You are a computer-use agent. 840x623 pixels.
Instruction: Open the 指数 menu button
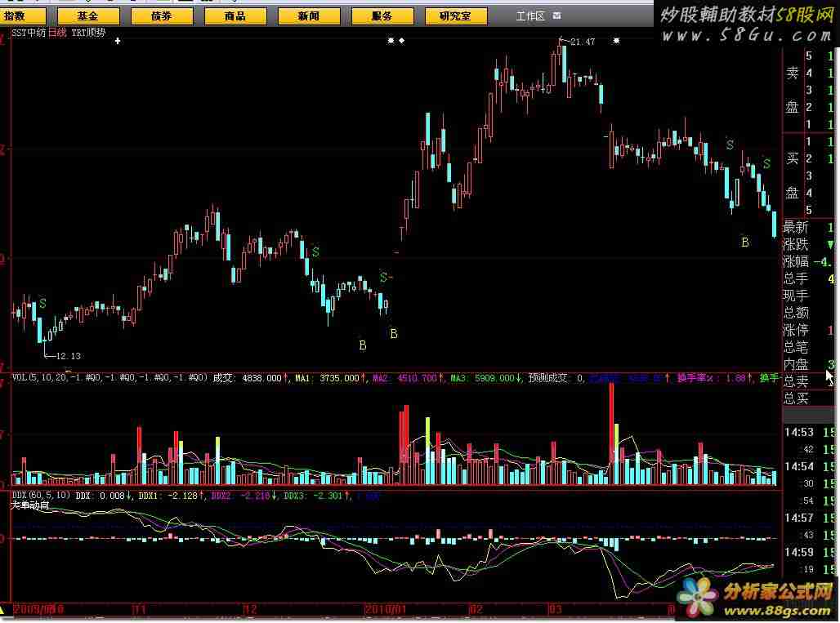pyautogui.click(x=25, y=16)
